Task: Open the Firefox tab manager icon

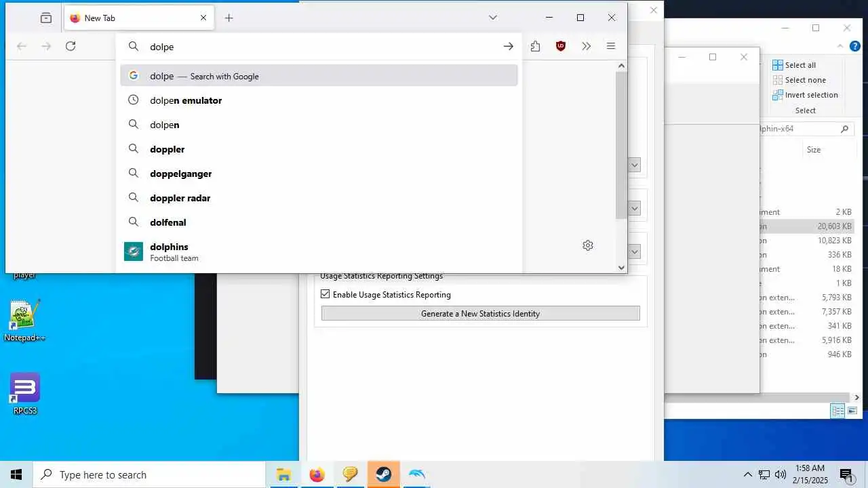Action: coord(46,18)
